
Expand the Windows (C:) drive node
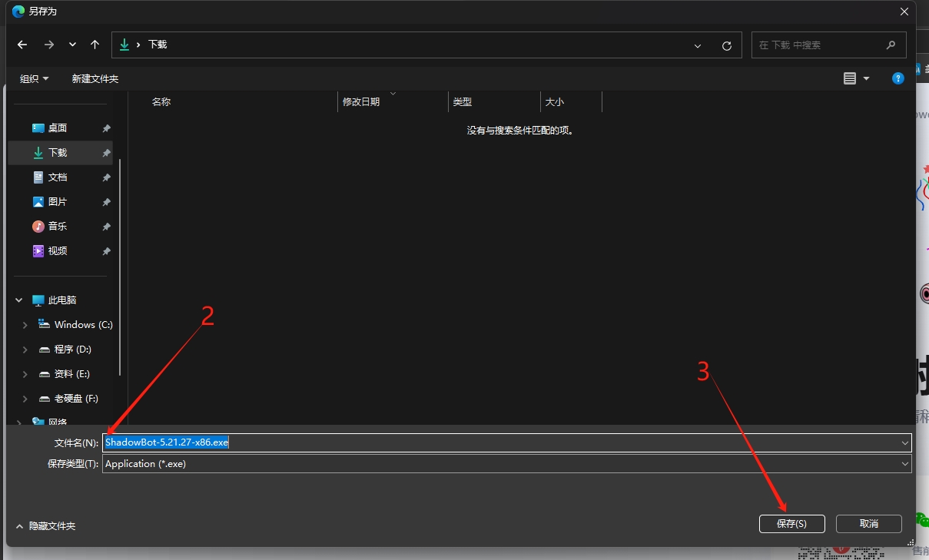click(x=25, y=325)
